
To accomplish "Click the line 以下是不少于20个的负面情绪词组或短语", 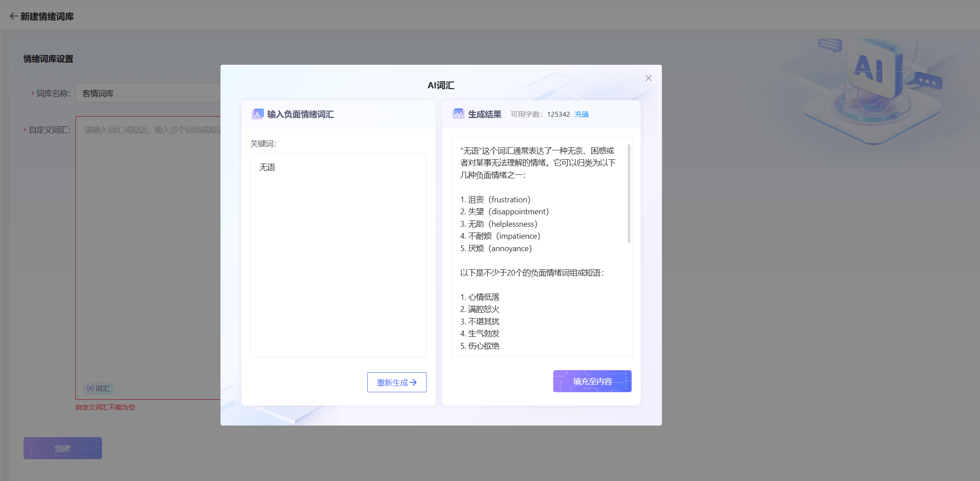I will [x=532, y=273].
